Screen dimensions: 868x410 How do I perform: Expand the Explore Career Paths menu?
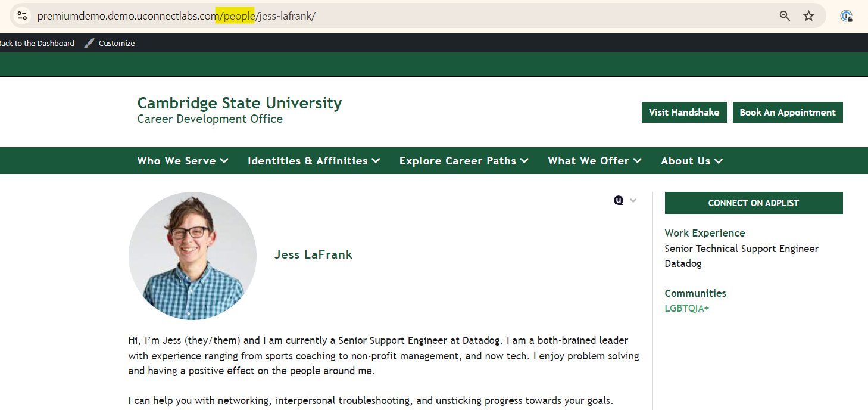click(464, 161)
